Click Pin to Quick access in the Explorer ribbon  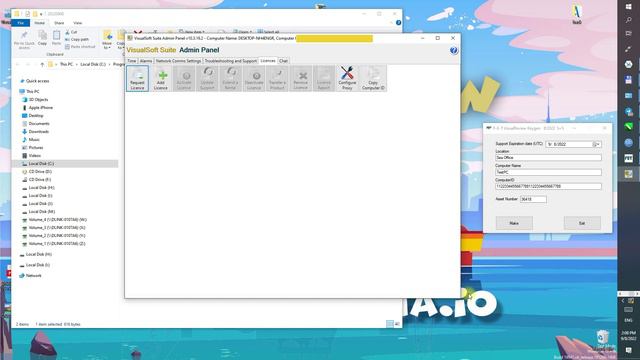point(24,40)
